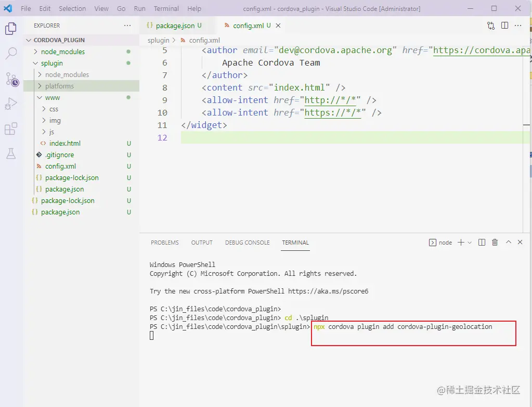This screenshot has height=407, width=532.
Task: Click the VS Code logo icon
Action: (x=8, y=8)
